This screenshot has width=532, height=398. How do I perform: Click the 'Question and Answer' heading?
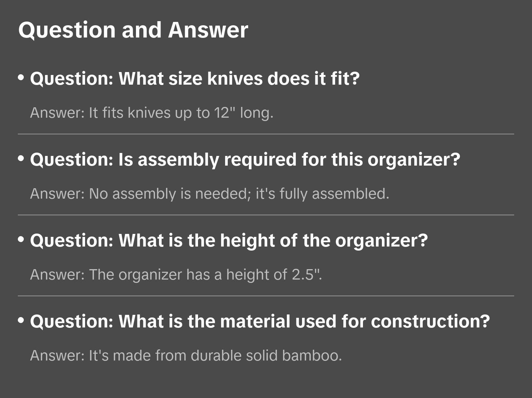pos(133,30)
